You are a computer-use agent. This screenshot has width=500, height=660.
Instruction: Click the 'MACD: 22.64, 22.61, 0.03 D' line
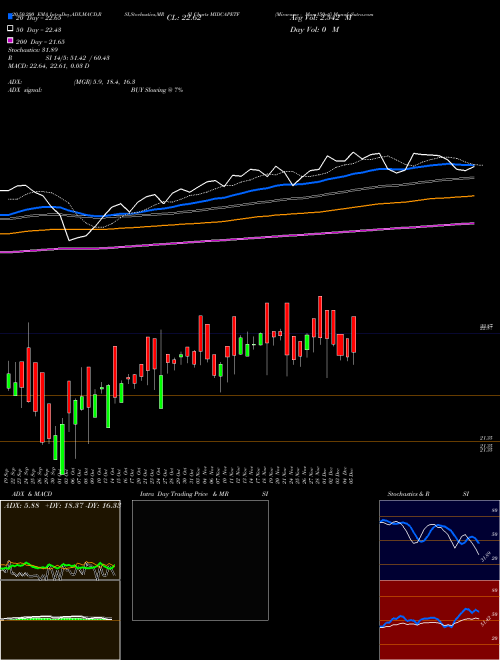49,66
